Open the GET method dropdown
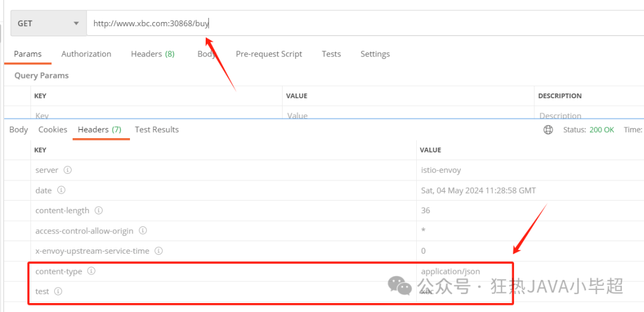Image resolution: width=644 pixels, height=312 pixels. pos(48,23)
